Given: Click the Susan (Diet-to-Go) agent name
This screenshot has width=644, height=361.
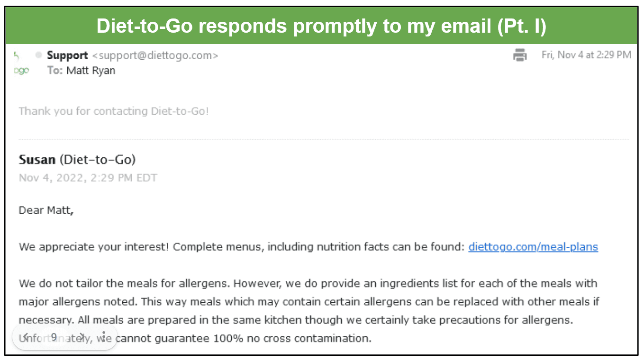Looking at the screenshot, I should click(77, 160).
